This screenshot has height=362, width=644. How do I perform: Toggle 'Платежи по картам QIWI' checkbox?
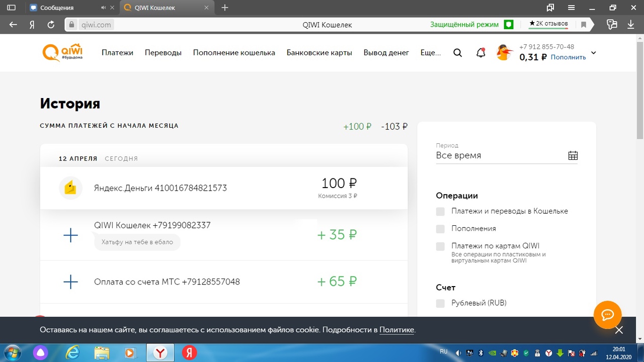pyautogui.click(x=440, y=246)
